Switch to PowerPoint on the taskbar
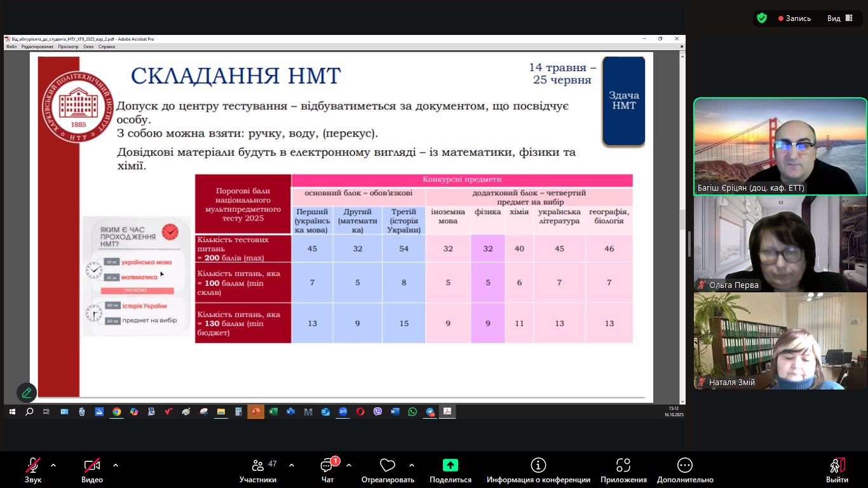Image resolution: width=868 pixels, height=488 pixels. coord(256,412)
